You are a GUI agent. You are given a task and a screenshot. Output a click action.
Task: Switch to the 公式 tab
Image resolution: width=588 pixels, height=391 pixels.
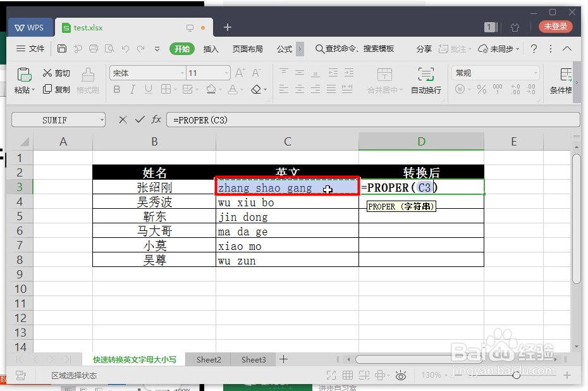coord(285,49)
